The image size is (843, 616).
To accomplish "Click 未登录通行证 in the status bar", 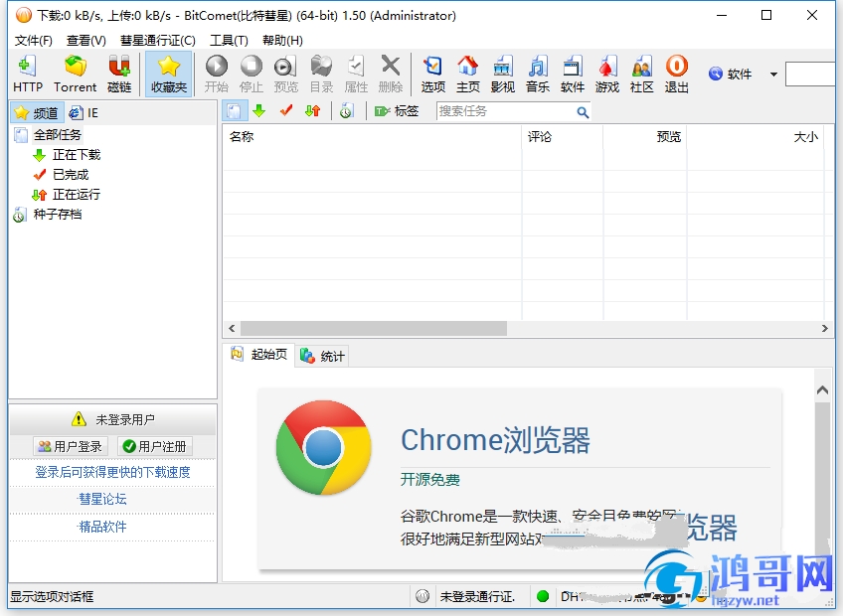I will click(477, 597).
